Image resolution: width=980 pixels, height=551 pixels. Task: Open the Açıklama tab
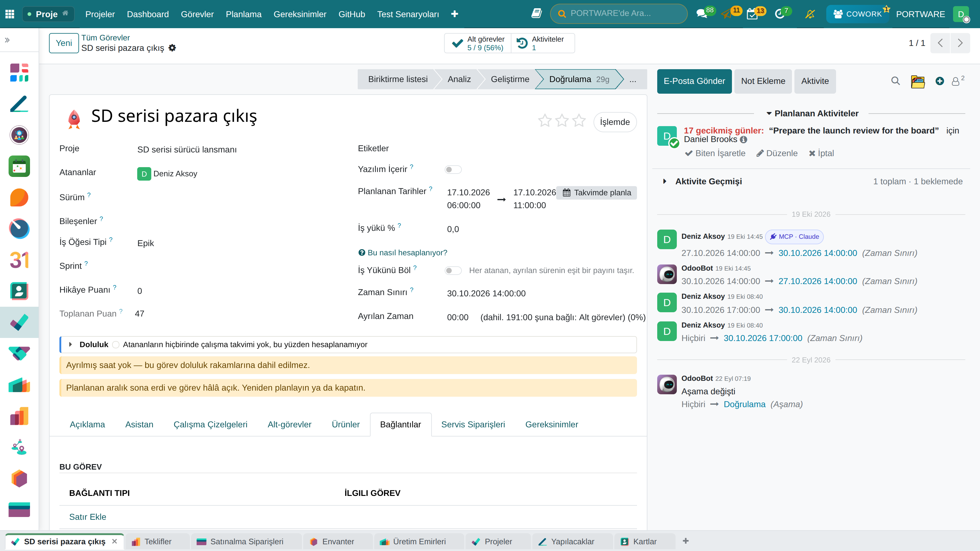tap(88, 424)
